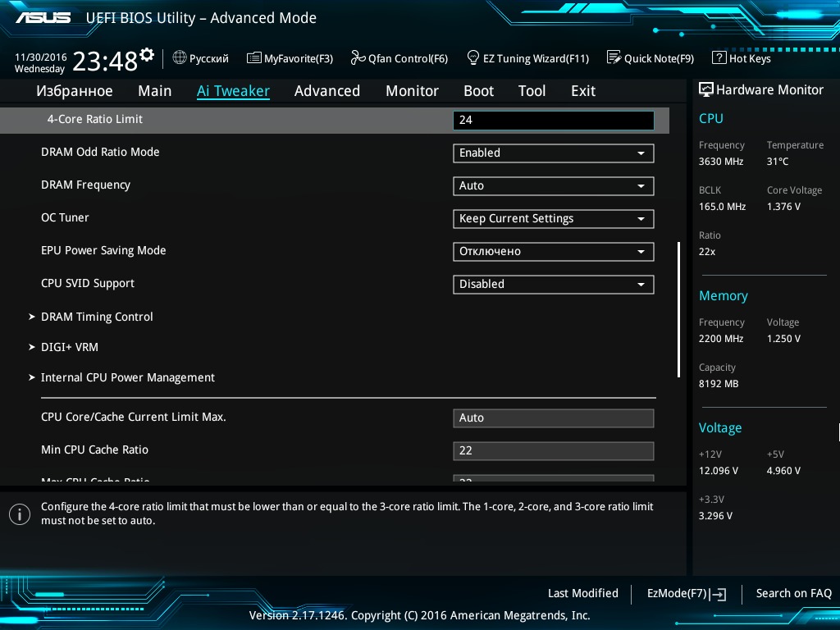Click the +3.3V reading 3.296 V
840x630 pixels.
[x=715, y=516]
